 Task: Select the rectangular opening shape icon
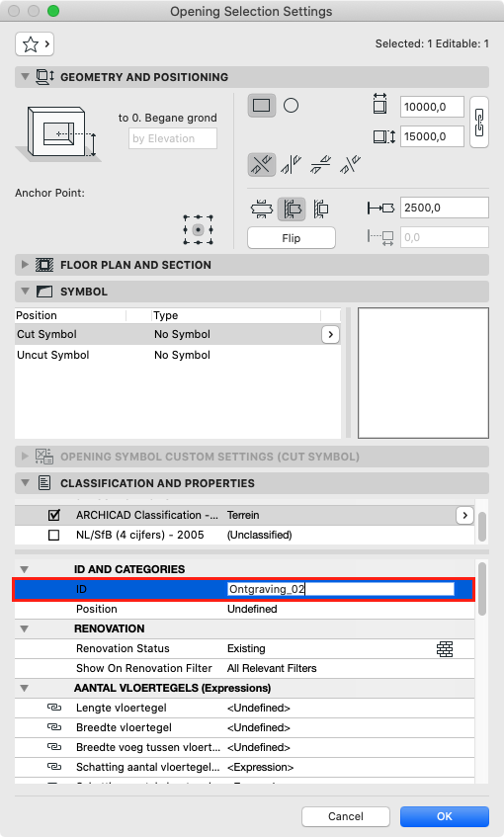click(x=262, y=106)
